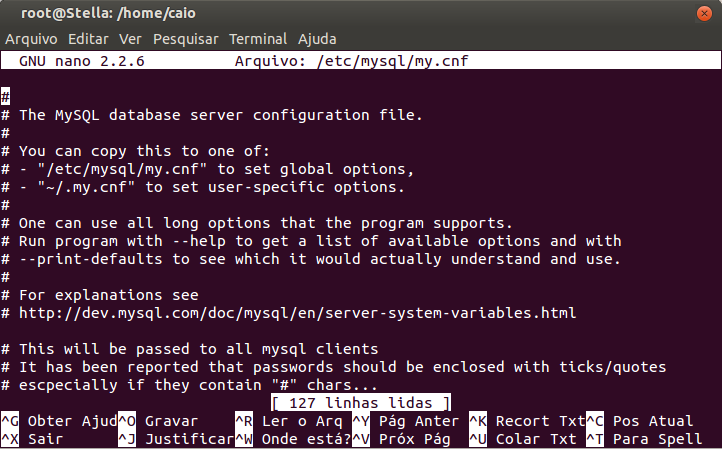Open the Editar menu
This screenshot has width=722, height=449.
[88, 39]
